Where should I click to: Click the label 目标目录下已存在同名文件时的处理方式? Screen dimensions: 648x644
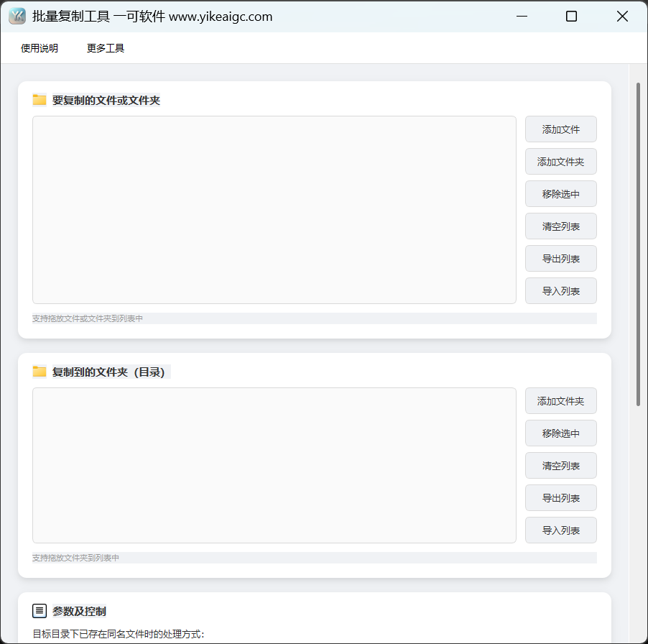click(x=119, y=634)
